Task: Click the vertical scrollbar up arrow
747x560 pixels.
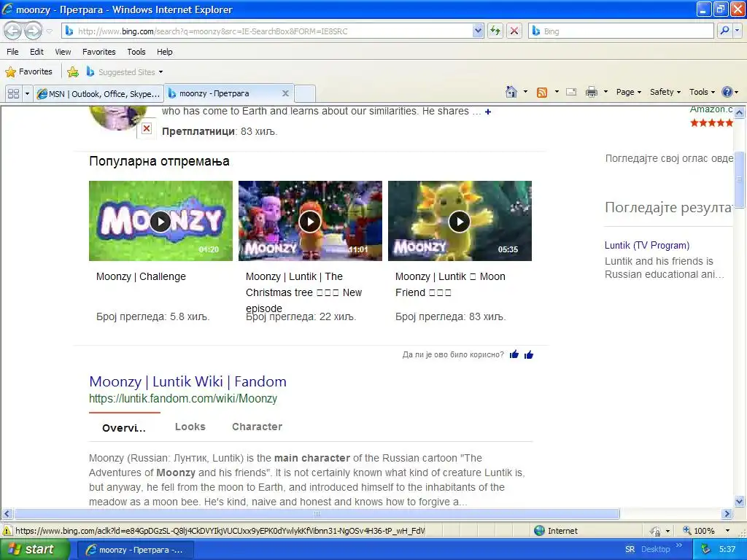Action: pyautogui.click(x=740, y=113)
